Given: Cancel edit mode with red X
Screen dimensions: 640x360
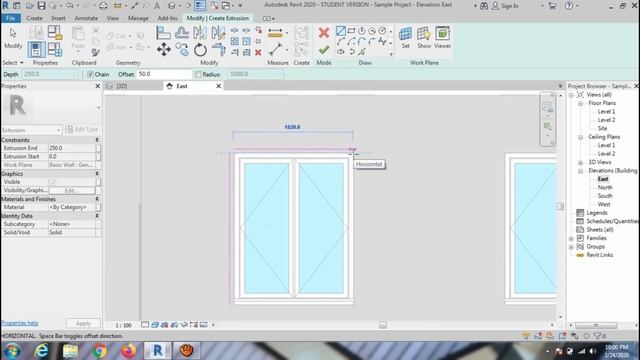Looking at the screenshot, I should click(x=324, y=33).
